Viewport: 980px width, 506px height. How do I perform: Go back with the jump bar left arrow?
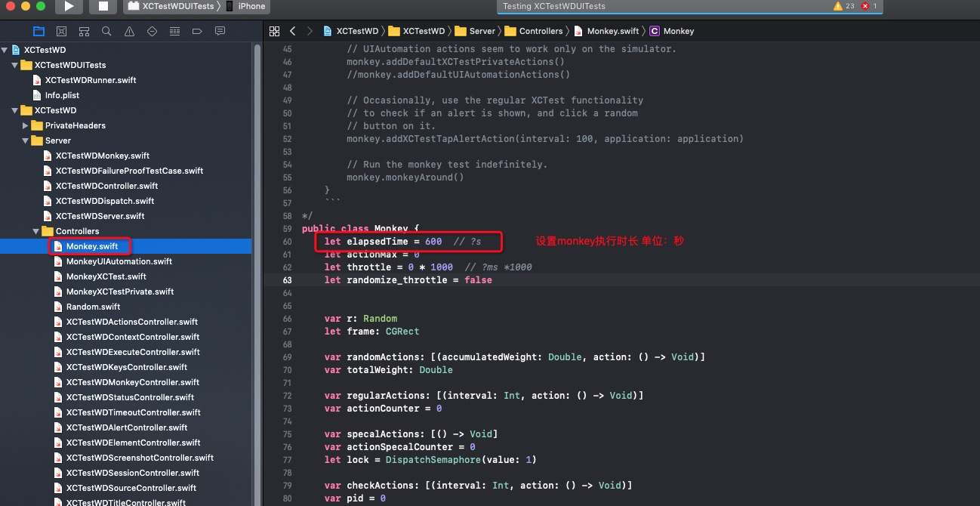tap(293, 31)
